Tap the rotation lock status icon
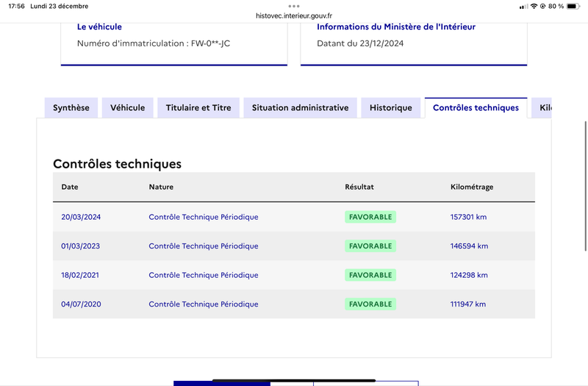This screenshot has height=386, width=588. pyautogui.click(x=542, y=6)
